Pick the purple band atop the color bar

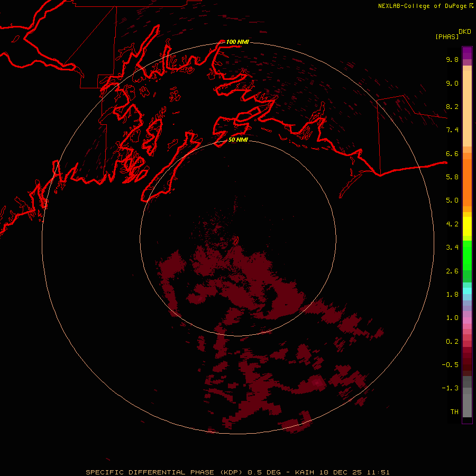(467, 53)
